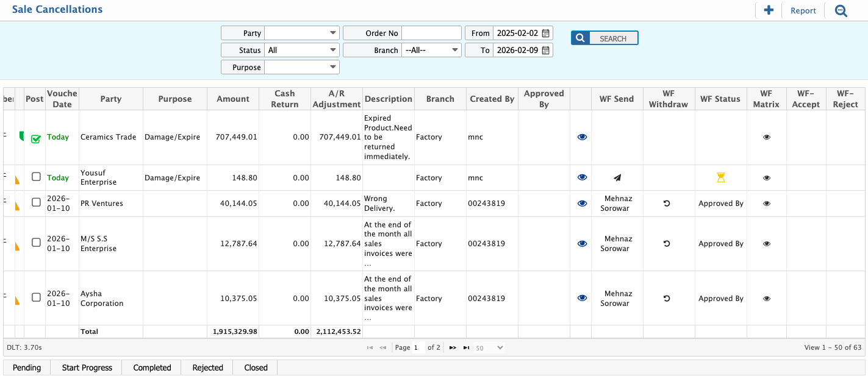Expand the Status dropdown showing All
Viewport: 868px width, 376px height.
coord(301,50)
